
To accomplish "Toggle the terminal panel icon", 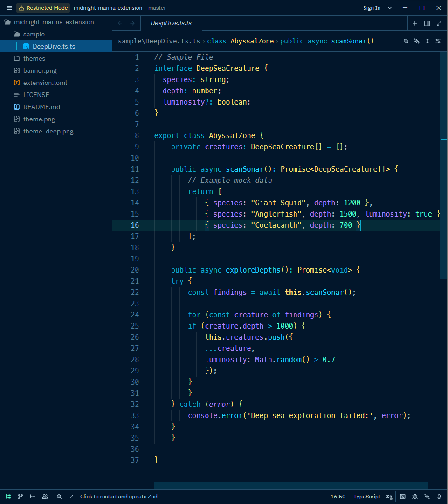I will pyautogui.click(x=403, y=497).
